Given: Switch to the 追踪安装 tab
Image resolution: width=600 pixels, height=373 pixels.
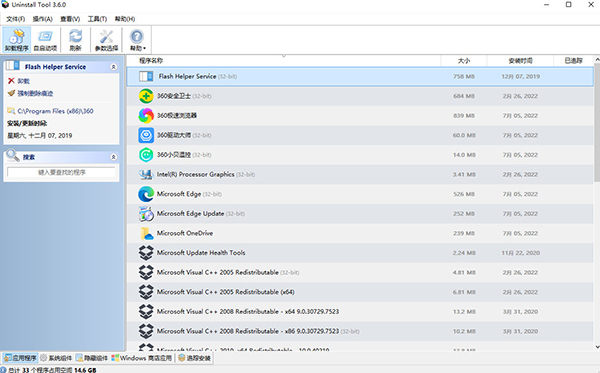Looking at the screenshot, I should 194,358.
